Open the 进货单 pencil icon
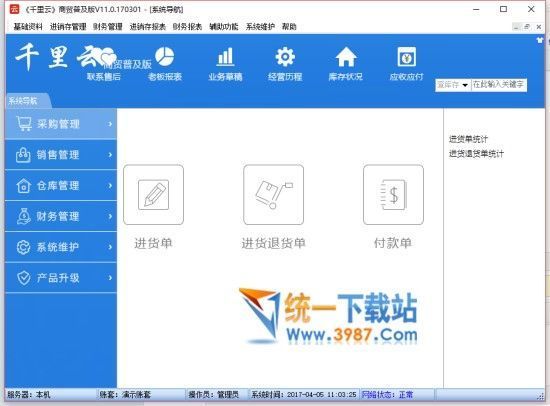Image resolution: width=550 pixels, height=406 pixels. point(154,195)
